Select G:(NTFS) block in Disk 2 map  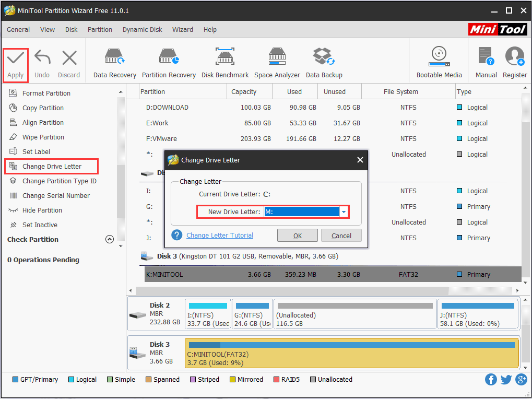(x=252, y=314)
